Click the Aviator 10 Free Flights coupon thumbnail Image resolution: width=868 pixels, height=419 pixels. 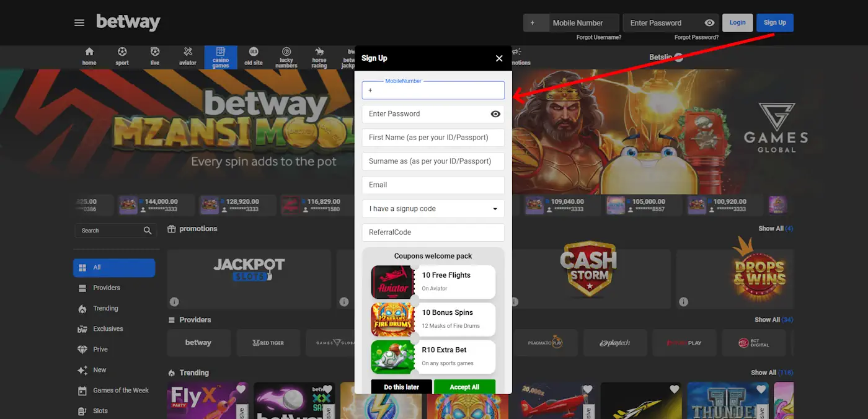[x=393, y=282]
